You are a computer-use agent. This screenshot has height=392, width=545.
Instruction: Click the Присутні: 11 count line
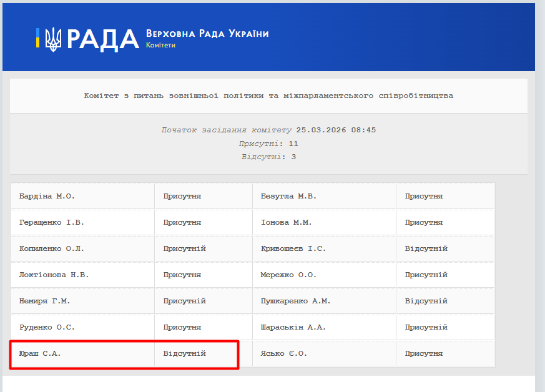tap(268, 144)
